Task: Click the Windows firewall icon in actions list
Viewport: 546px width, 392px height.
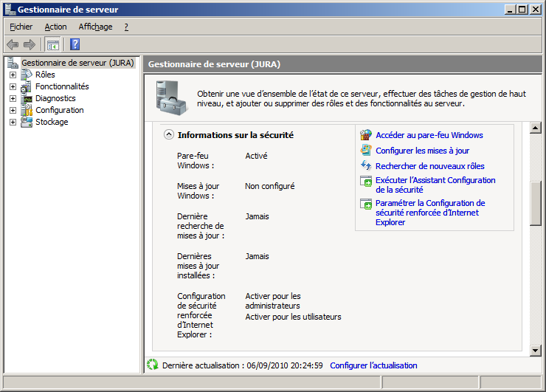Action: 366,135
